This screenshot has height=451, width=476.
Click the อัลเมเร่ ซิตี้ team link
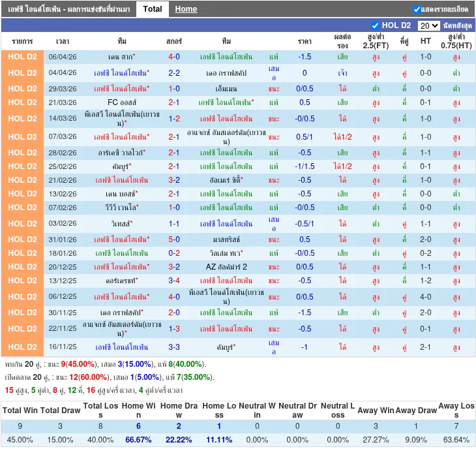point(224,180)
